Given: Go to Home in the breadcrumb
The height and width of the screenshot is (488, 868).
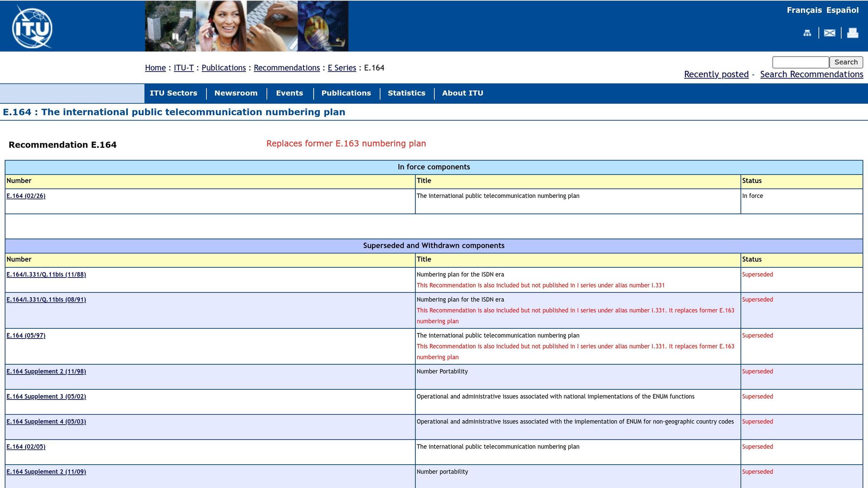Looking at the screenshot, I should pos(155,68).
